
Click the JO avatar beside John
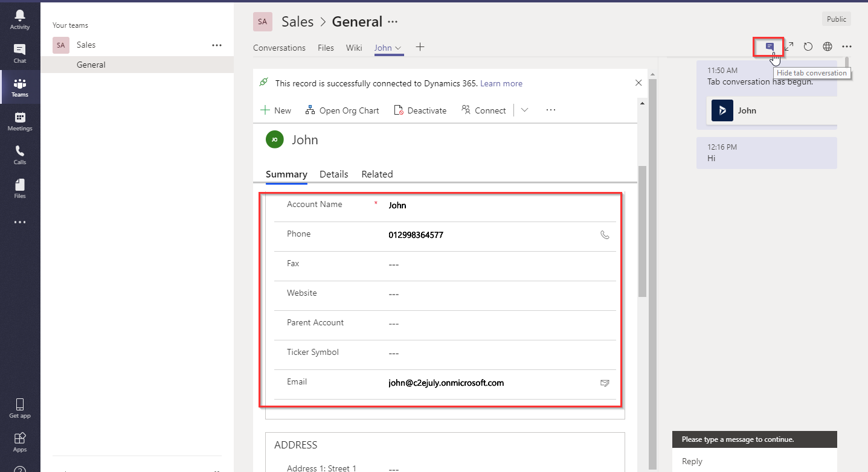pyautogui.click(x=274, y=139)
